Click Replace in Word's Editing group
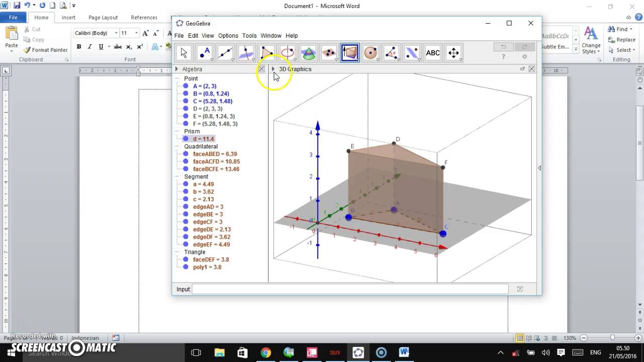This screenshot has height=362, width=644. tap(622, 40)
